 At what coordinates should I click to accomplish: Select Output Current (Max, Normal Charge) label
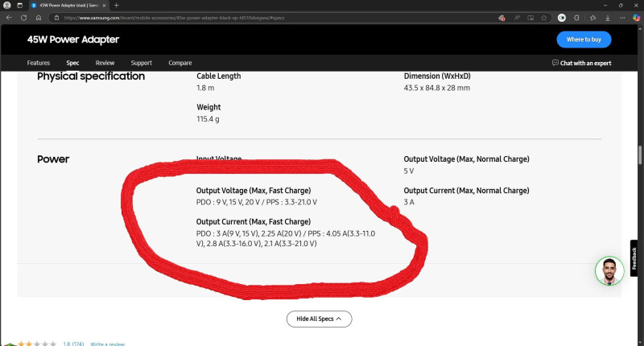(x=467, y=191)
